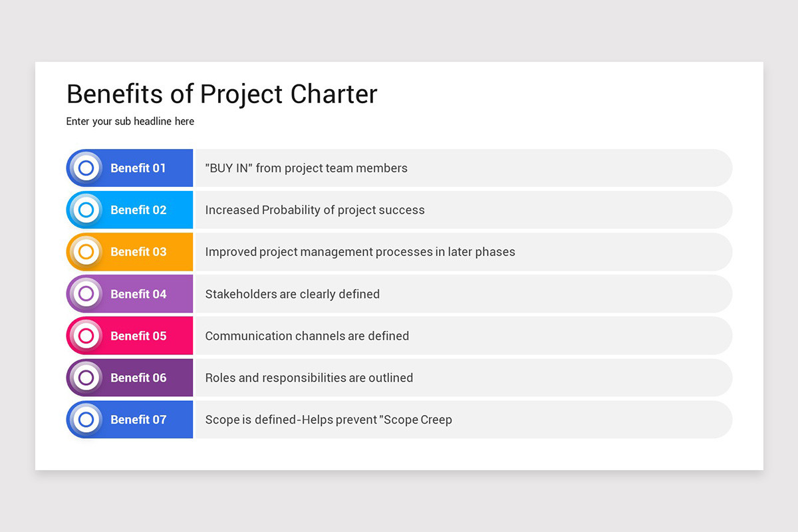Select the orange Benefit 03 label

coord(138,252)
